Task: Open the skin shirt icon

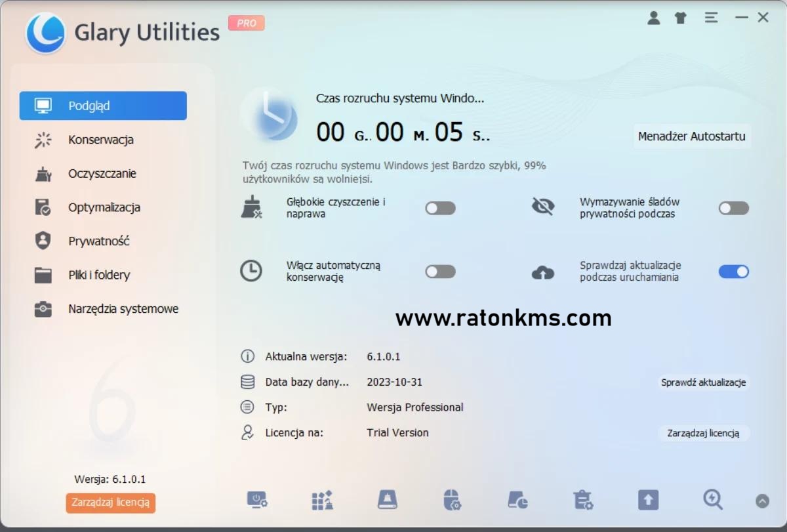Action: [681, 18]
